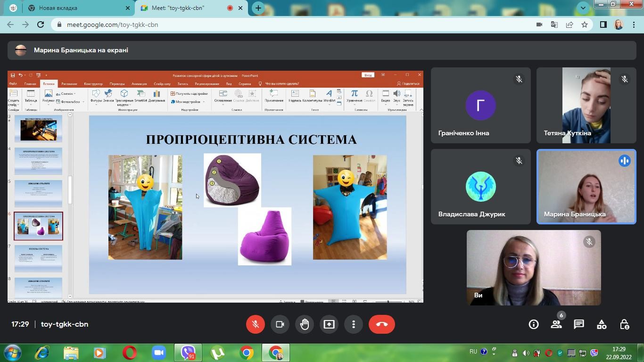
Task: Open the Zoom app in taskbar
Action: pos(159,353)
